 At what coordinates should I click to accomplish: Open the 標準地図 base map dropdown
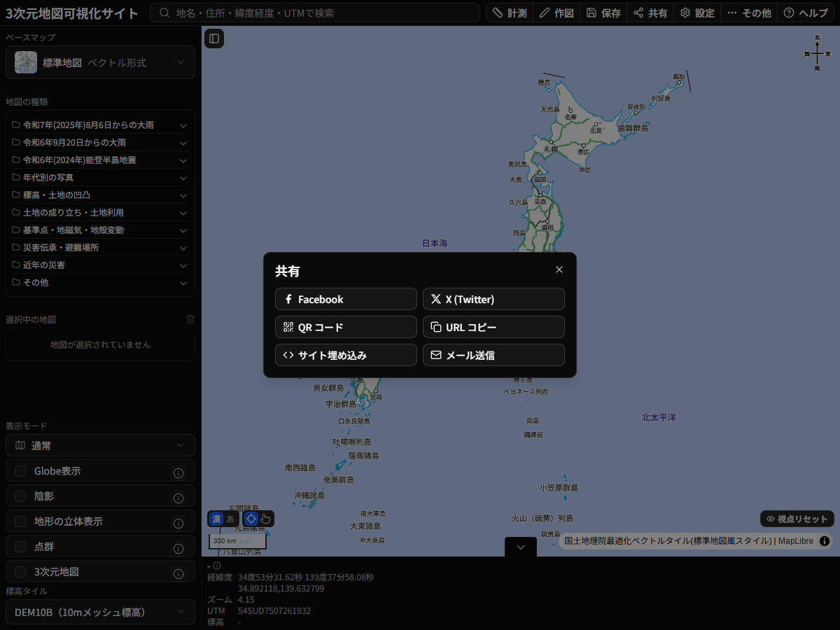(101, 62)
